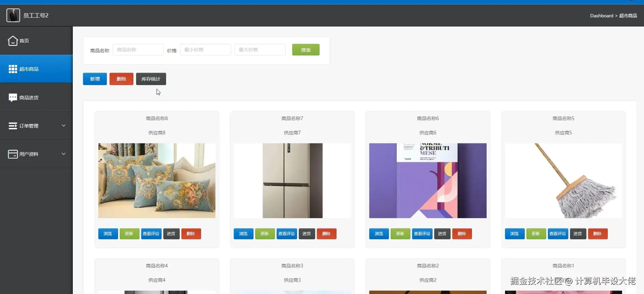This screenshot has height=294, width=644.
Task: Open the pillow image of 商品名称8
Action: pyautogui.click(x=157, y=180)
